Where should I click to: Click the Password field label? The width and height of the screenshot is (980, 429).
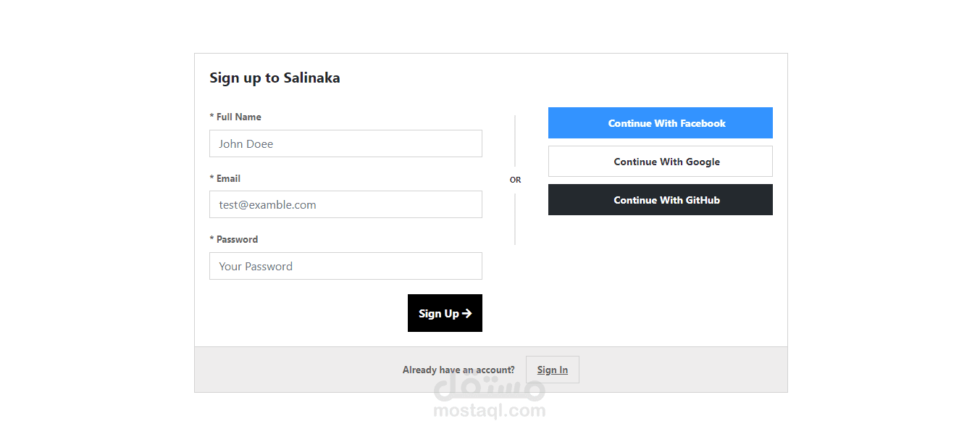click(x=234, y=239)
